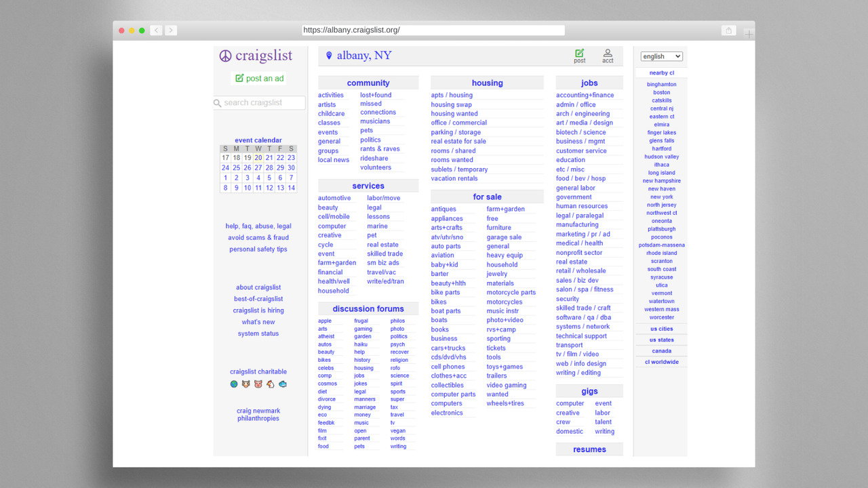Image resolution: width=868 pixels, height=488 pixels.
Task: Open the acct account icon
Action: [608, 53]
